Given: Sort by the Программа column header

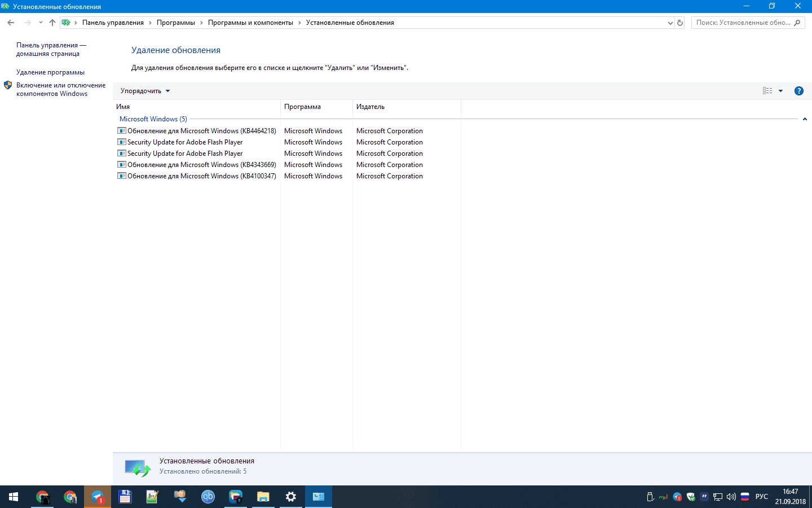Looking at the screenshot, I should (x=316, y=107).
